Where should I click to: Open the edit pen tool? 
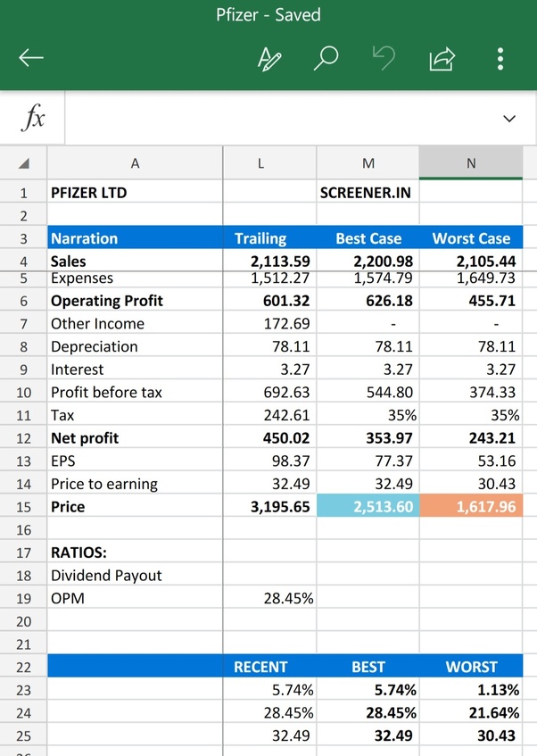(x=269, y=59)
